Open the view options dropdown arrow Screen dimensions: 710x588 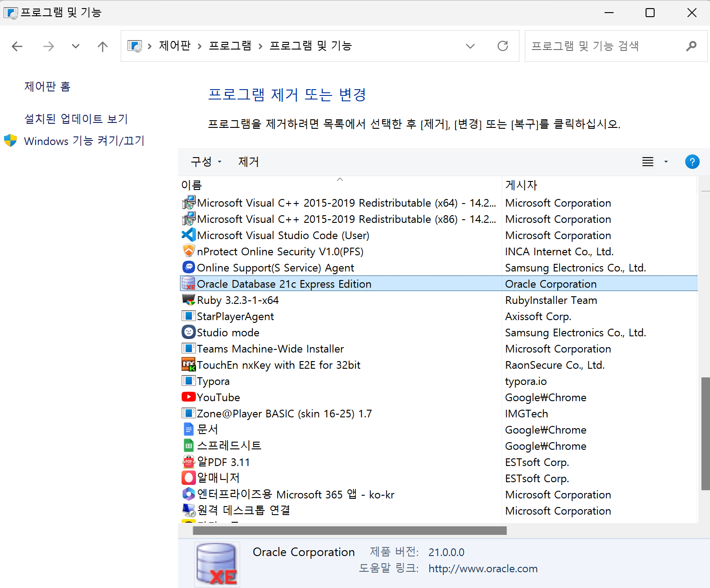point(666,162)
